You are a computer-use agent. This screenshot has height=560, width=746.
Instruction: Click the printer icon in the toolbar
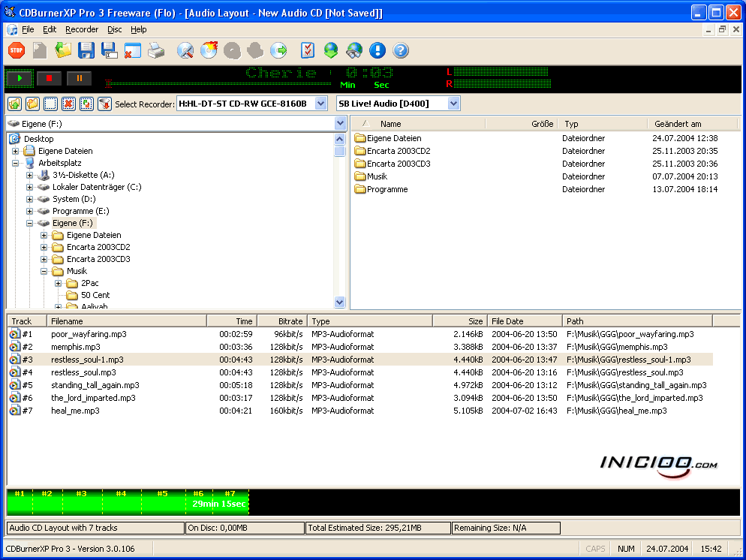[156, 50]
